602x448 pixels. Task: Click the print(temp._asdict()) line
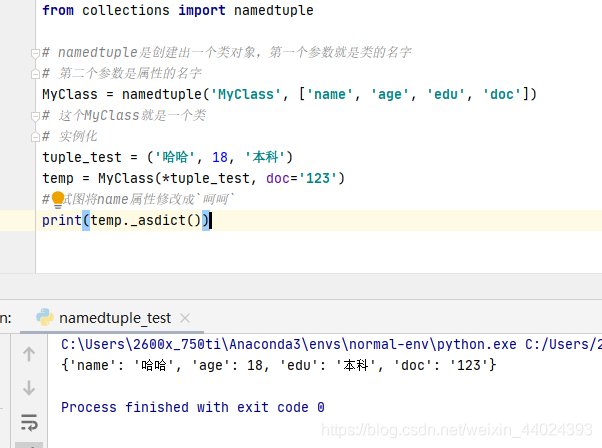(x=125, y=220)
